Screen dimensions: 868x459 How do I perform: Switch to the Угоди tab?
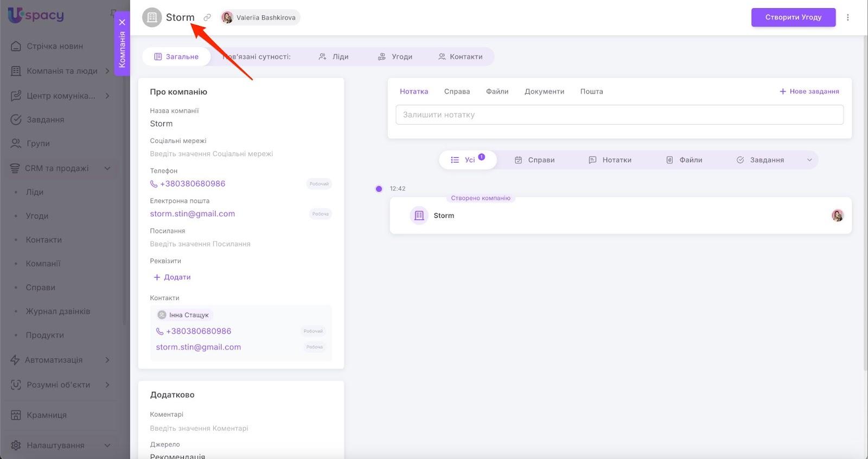pyautogui.click(x=395, y=56)
